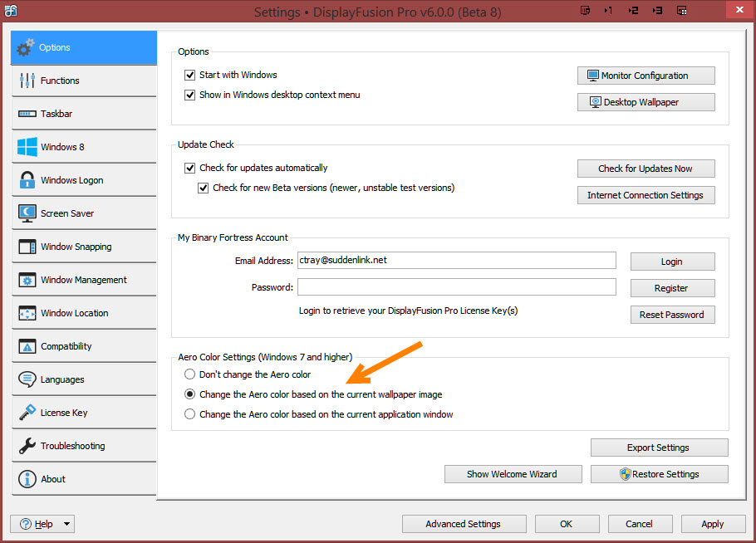Click the Monitor Configuration button
The width and height of the screenshot is (756, 543).
tap(646, 76)
